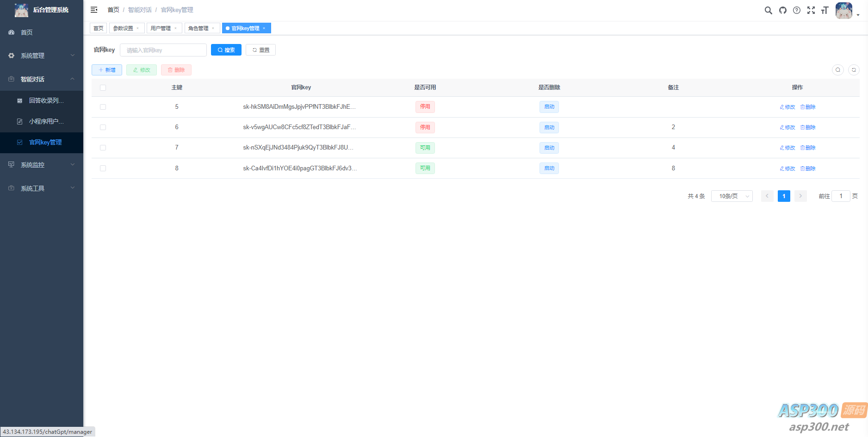Collapse the sidebar with the hamburger icon
868x437 pixels.
tap(94, 10)
